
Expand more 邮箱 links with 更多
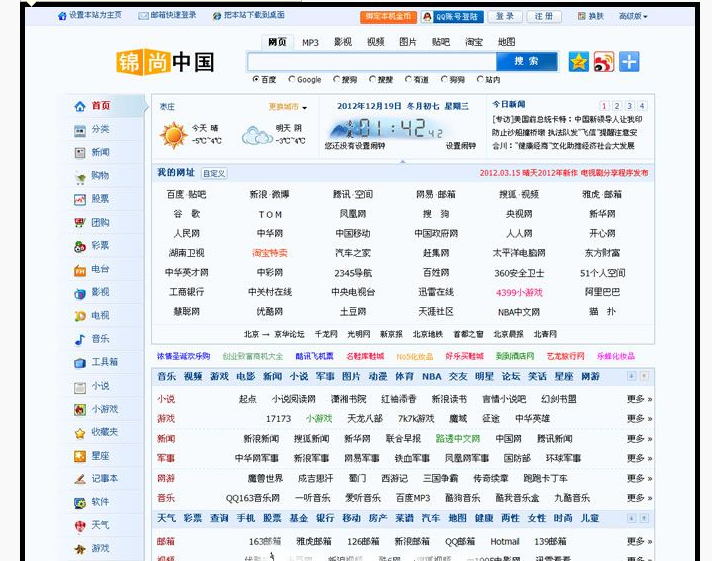click(639, 542)
